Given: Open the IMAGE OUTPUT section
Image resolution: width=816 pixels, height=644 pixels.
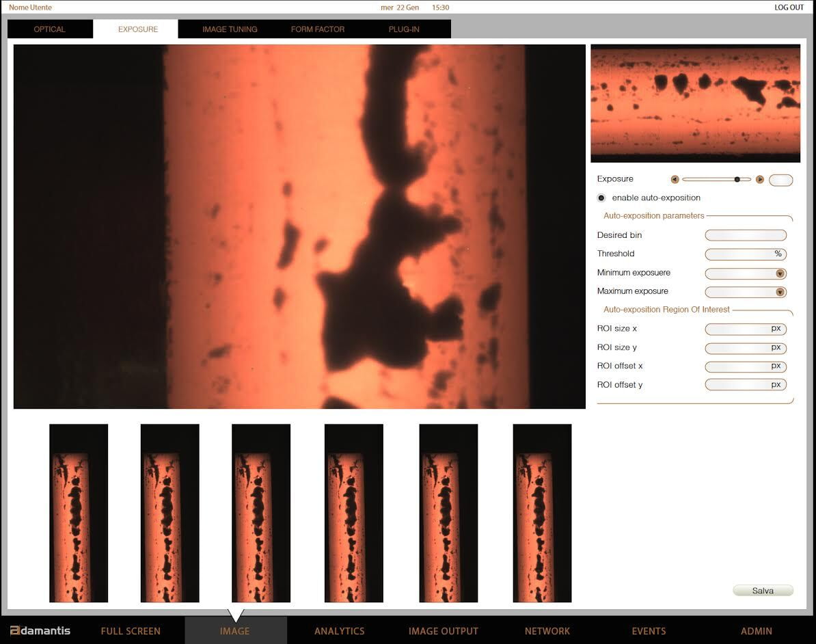Looking at the screenshot, I should (x=443, y=631).
